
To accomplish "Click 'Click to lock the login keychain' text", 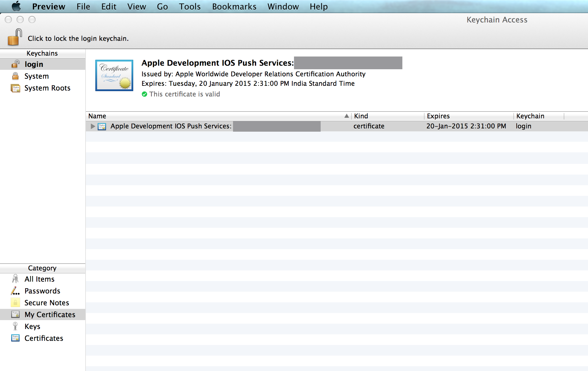I will (78, 38).
